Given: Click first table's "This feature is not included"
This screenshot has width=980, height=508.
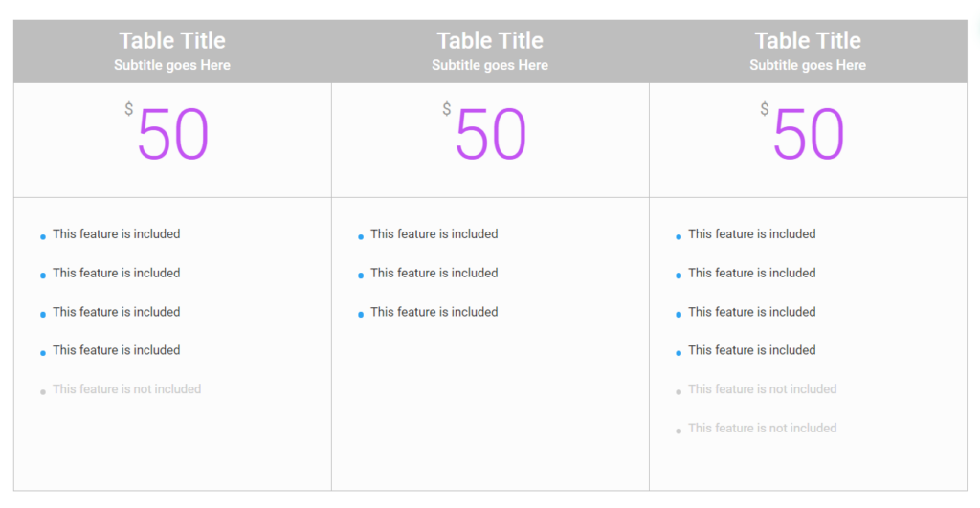Looking at the screenshot, I should pos(126,389).
